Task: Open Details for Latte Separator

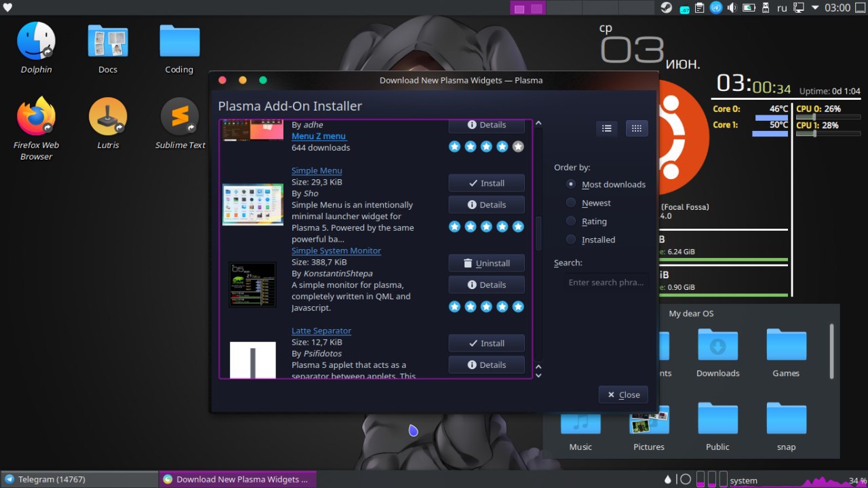Action: 486,364
